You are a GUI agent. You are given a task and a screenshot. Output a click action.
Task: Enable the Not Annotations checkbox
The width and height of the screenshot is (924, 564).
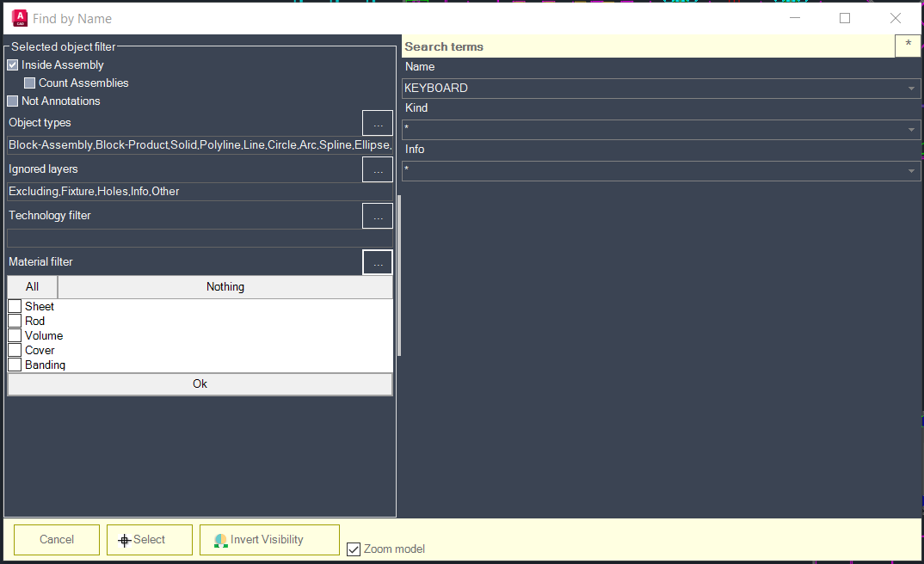click(12, 101)
